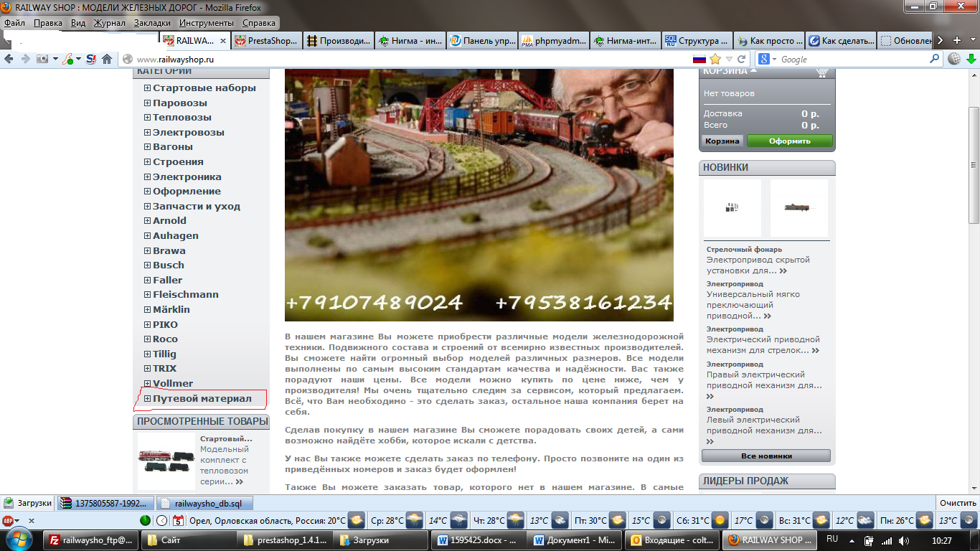Click the search magnifier icon
The image size is (980, 551).
pyautogui.click(x=935, y=59)
